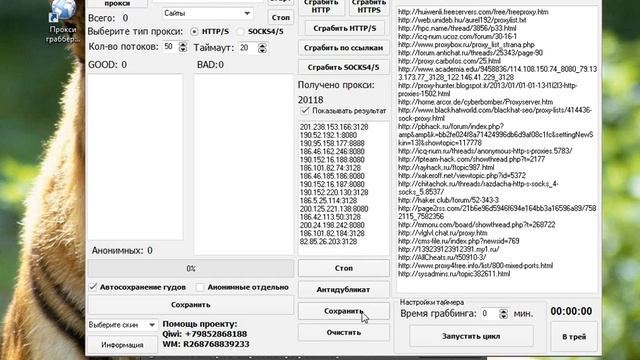The image size is (640, 360).
Task: Click the proxy.carbofos.com URL line
Action: point(449,61)
